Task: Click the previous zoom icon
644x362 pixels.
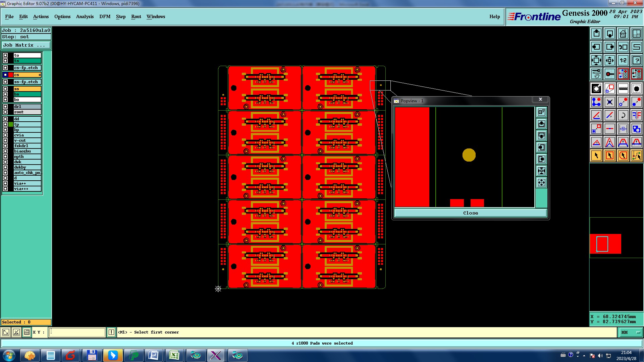Action: pyautogui.click(x=623, y=47)
